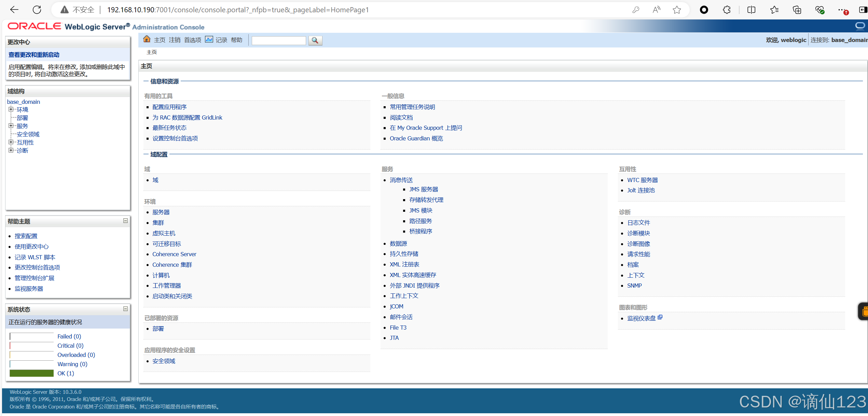Collapse the 系统状态 panel
This screenshot has height=416, width=868.
coord(125,309)
